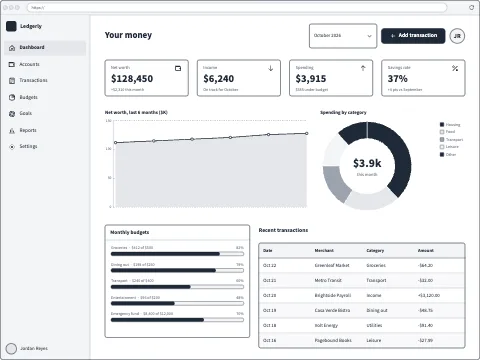Click the Casa Verde Bistro merchant cell
Screen dimensions: 480x360
coord(332,310)
